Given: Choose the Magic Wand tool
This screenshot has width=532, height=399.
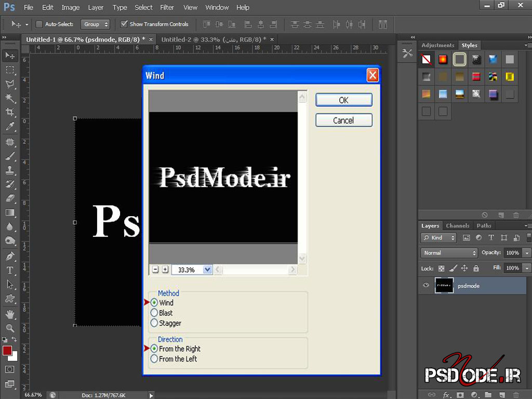Looking at the screenshot, I should pyautogui.click(x=10, y=98).
